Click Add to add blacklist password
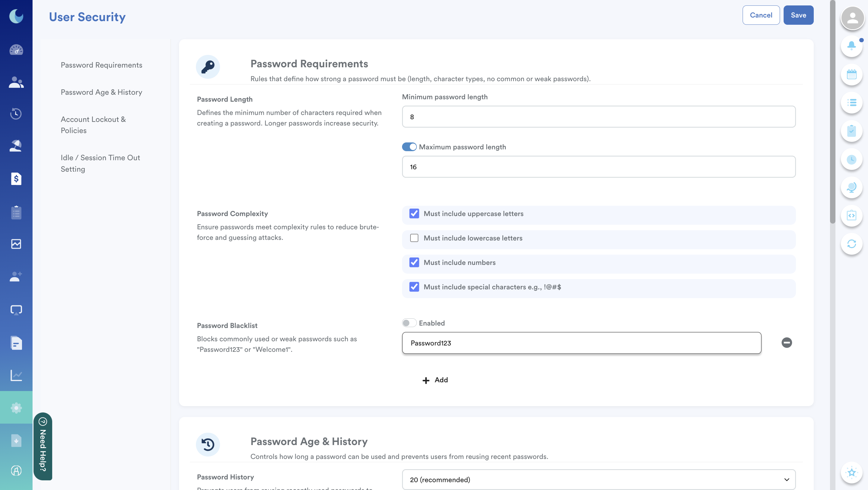Image resolution: width=868 pixels, height=490 pixels. point(435,380)
